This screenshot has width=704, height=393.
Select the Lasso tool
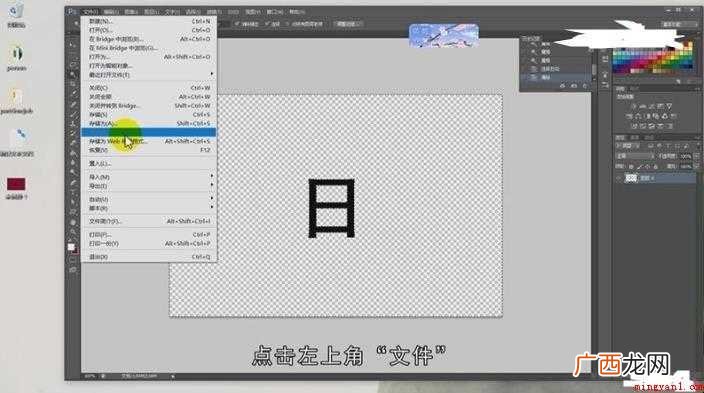[73, 64]
